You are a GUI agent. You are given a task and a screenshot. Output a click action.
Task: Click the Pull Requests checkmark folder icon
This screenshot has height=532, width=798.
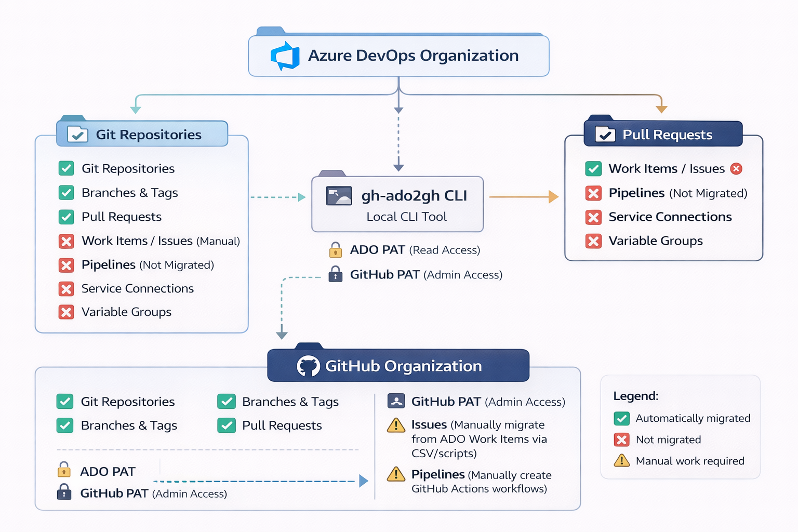click(x=606, y=134)
